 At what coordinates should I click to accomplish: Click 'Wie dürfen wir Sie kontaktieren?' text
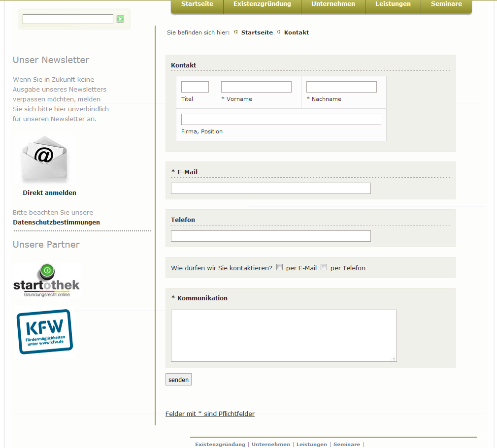(x=222, y=268)
